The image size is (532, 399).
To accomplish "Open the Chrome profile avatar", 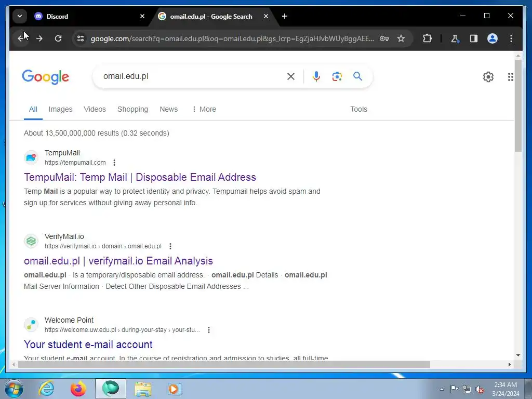I will pyautogui.click(x=493, y=38).
